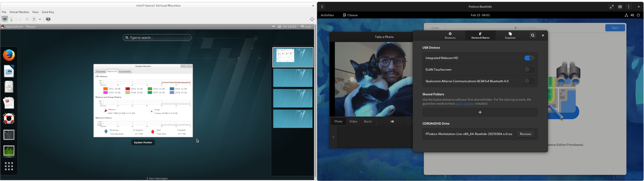Open the keyboard shortcuts icon in Boxes header
644x181 pixels.
coord(620,7)
